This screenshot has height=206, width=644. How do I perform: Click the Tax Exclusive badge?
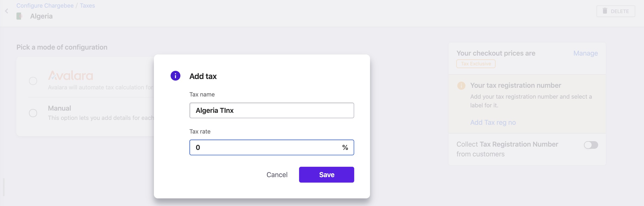pyautogui.click(x=476, y=64)
